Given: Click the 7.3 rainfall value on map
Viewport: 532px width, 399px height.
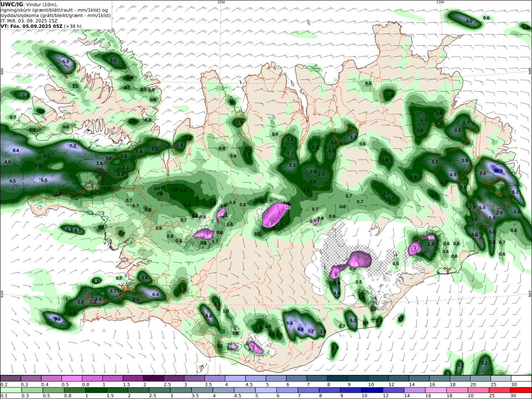Looking at the screenshot, I should 73,146.
